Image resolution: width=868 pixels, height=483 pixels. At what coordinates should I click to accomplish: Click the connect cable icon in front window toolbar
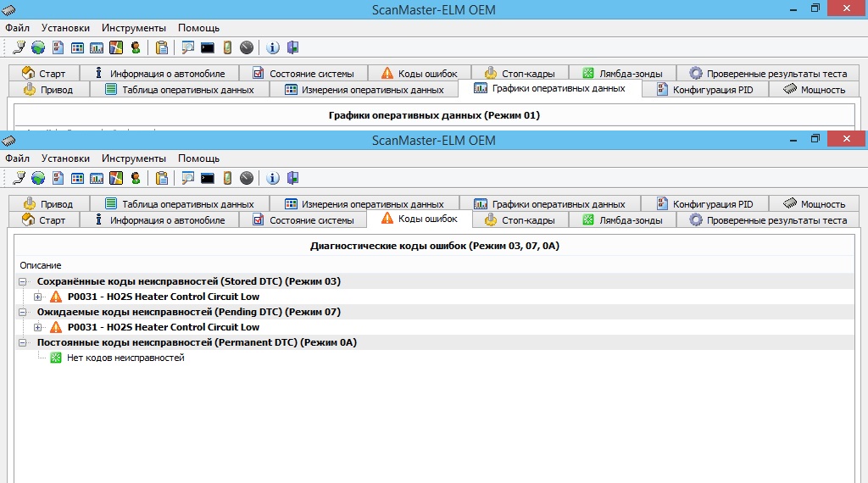click(19, 178)
